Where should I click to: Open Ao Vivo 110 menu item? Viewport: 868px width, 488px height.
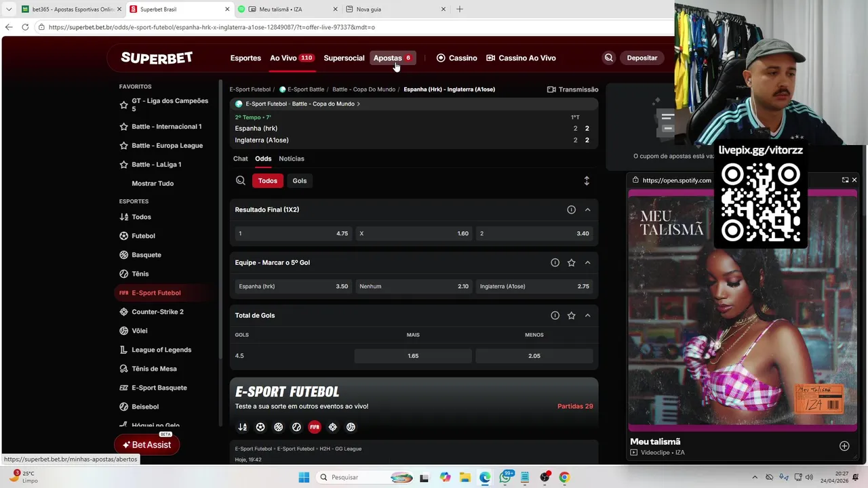[292, 58]
